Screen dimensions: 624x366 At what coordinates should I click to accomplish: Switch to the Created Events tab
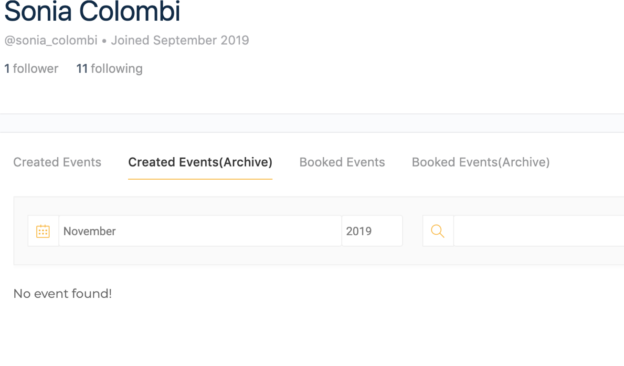pyautogui.click(x=57, y=162)
